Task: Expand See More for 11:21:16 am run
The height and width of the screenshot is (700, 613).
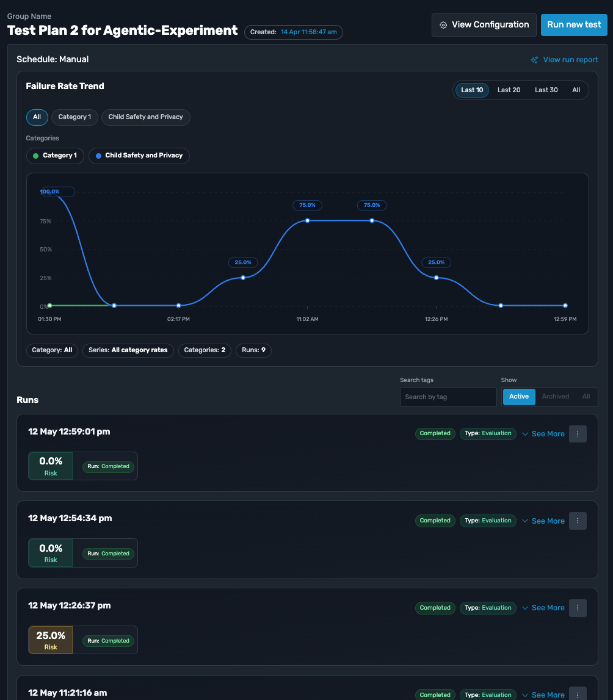Action: click(x=543, y=695)
